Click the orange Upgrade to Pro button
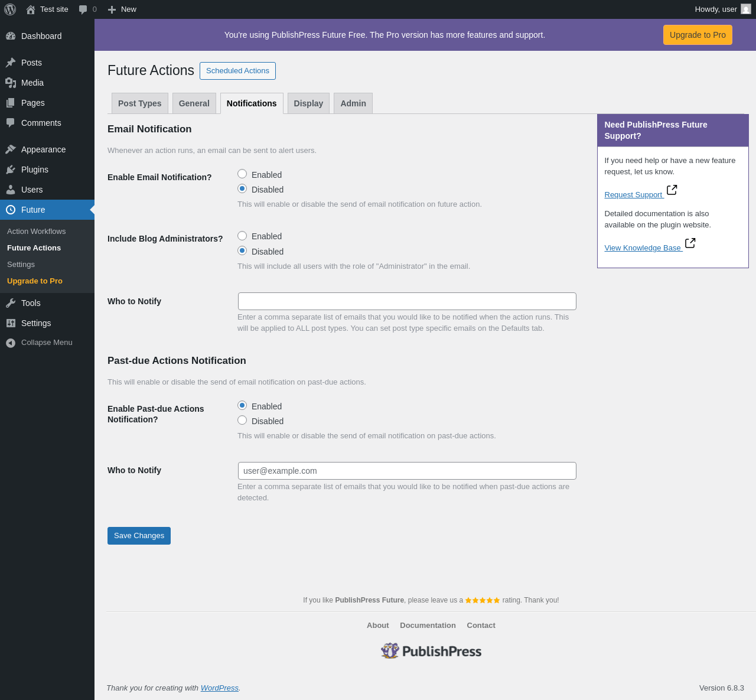Viewport: 756px width, 700px height. [x=698, y=35]
